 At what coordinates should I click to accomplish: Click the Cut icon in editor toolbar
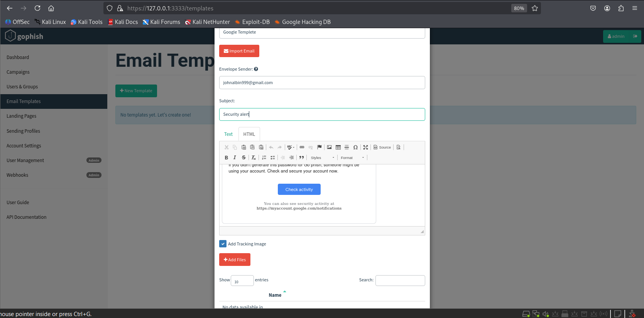[x=226, y=147]
